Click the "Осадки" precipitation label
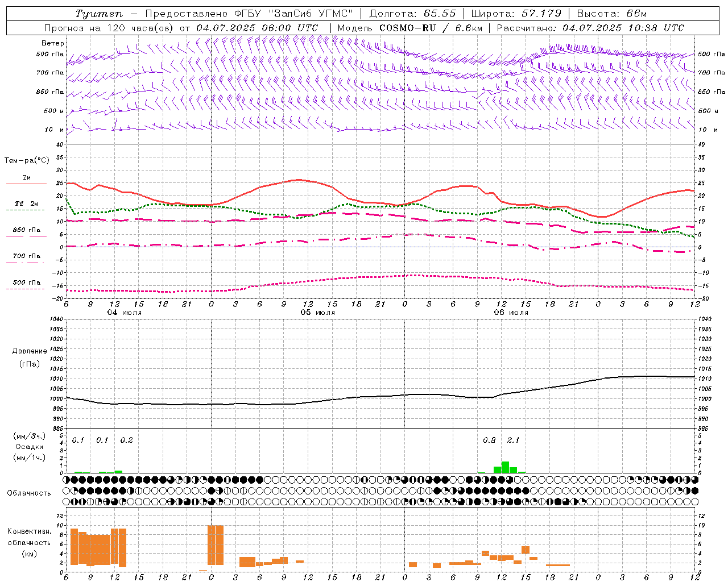 pos(30,447)
